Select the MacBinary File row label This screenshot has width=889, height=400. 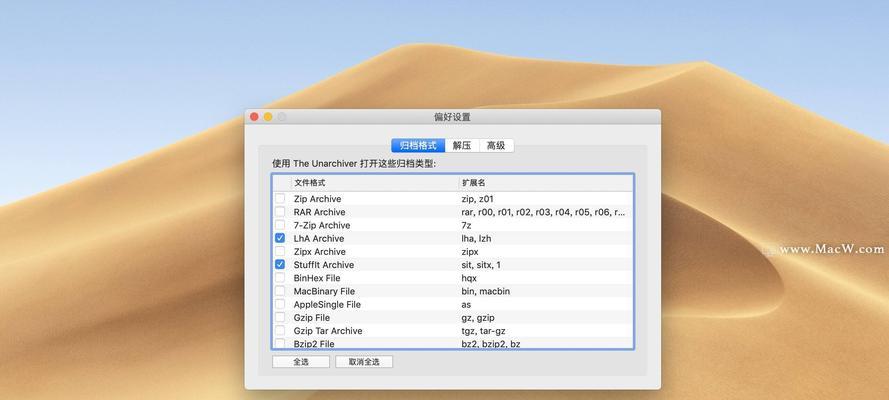coord(324,291)
